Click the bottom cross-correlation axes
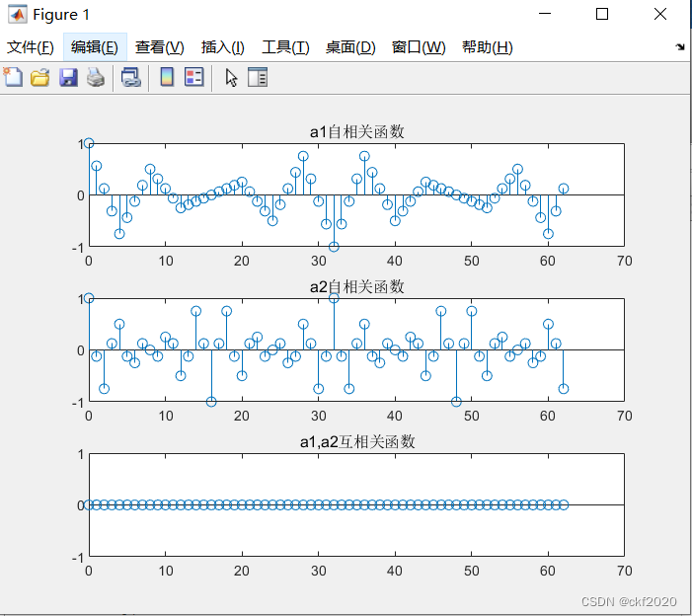Screen dimensions: 692x616 click(x=356, y=504)
